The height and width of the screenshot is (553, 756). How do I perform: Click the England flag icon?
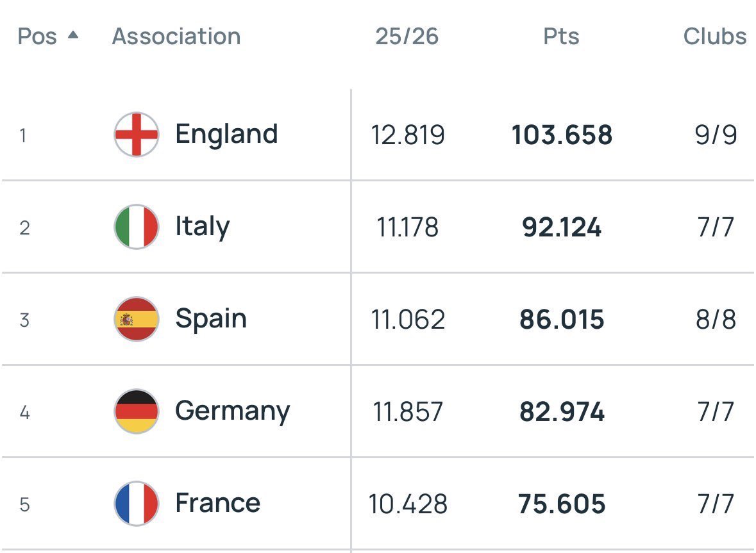137,135
